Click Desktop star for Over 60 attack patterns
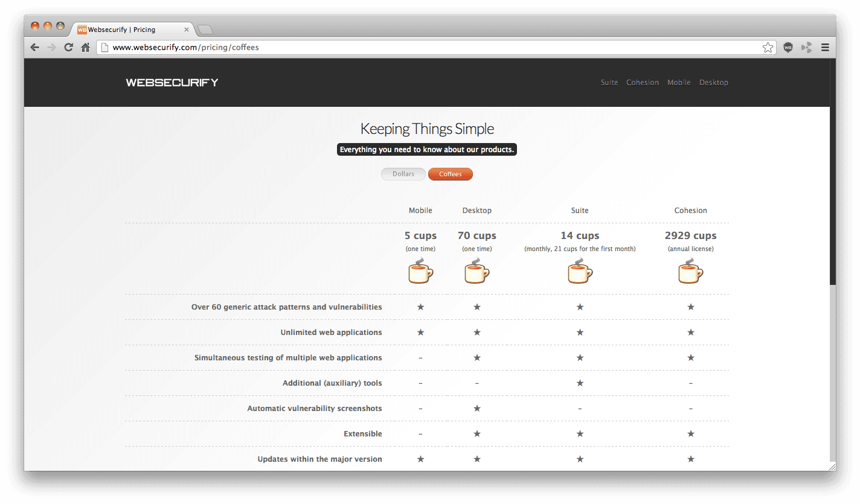860x504 pixels. (477, 307)
